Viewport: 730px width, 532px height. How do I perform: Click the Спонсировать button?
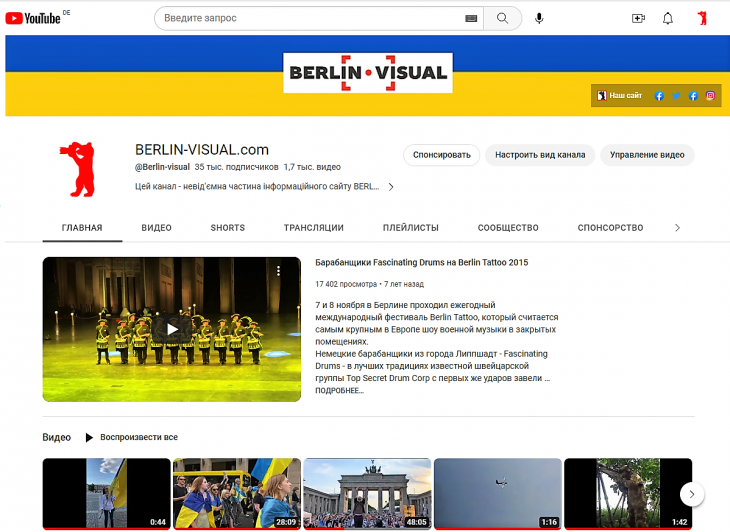[x=441, y=155]
